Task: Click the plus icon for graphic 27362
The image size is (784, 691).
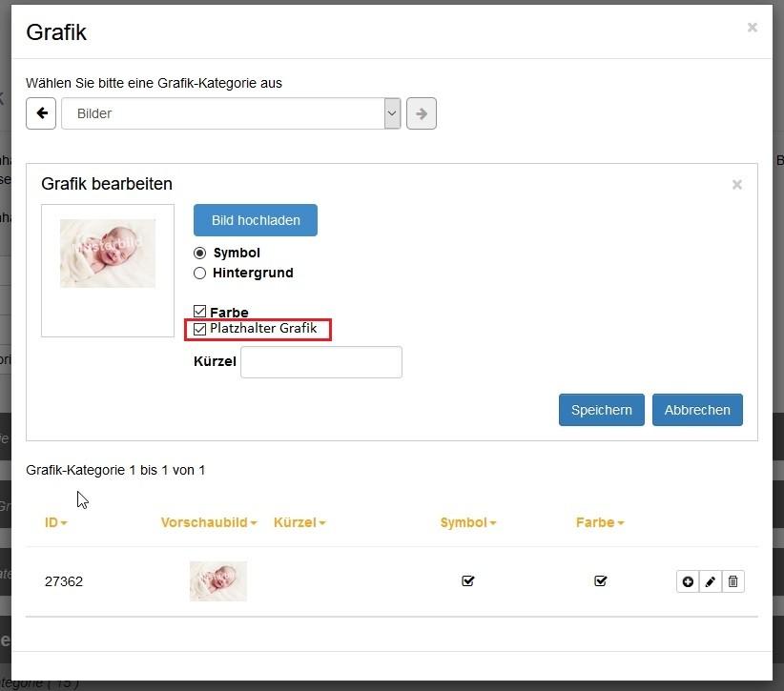Action: 688,581
